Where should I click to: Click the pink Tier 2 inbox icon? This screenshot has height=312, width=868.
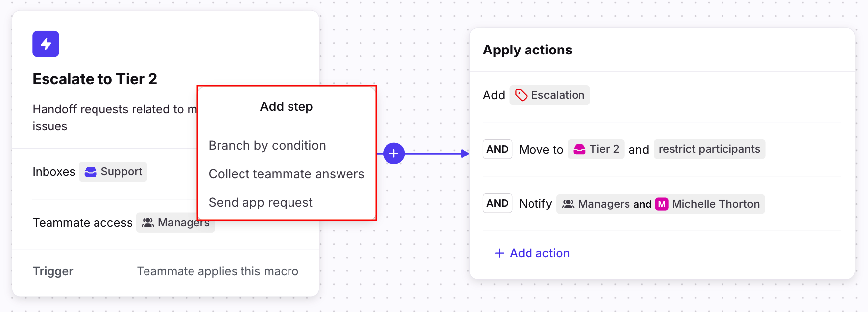pos(579,149)
